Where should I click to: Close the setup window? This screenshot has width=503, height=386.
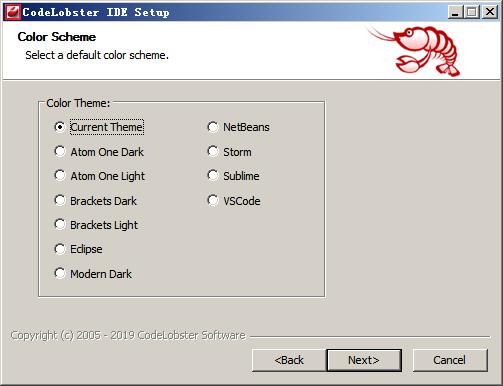(x=490, y=12)
